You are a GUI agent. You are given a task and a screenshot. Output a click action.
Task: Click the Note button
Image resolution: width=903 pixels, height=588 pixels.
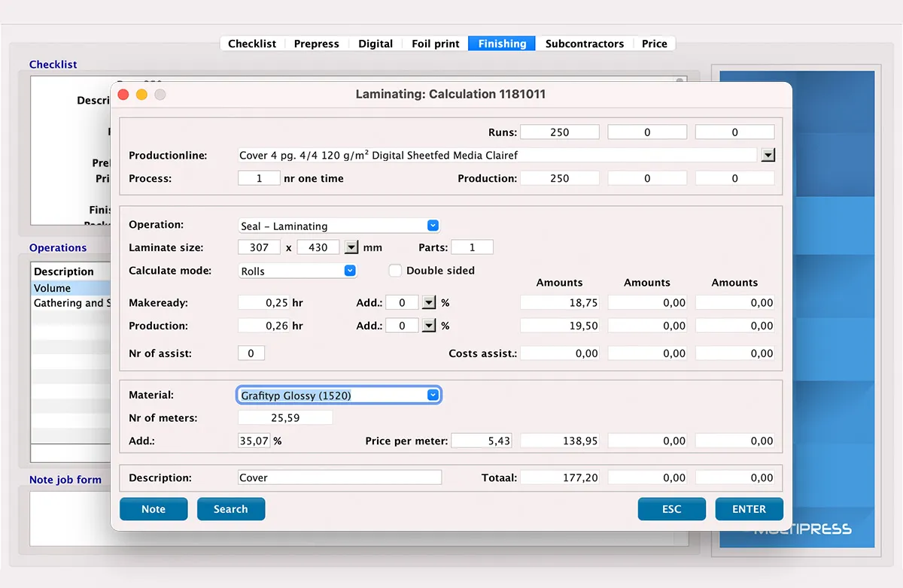click(x=154, y=509)
